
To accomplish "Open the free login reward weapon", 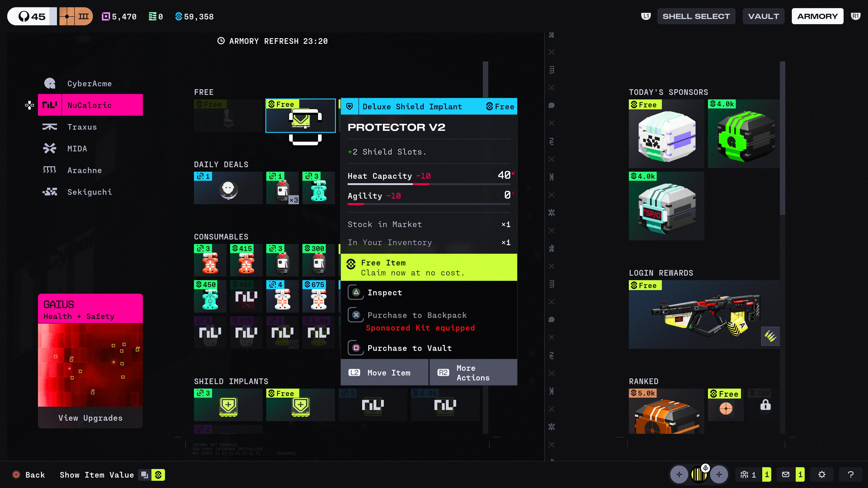I will click(704, 314).
